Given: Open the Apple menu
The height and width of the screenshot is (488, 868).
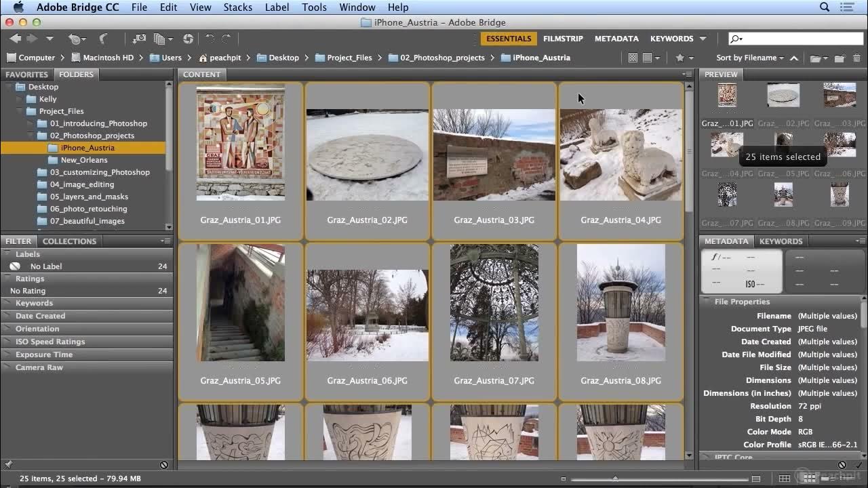Looking at the screenshot, I should click(18, 7).
